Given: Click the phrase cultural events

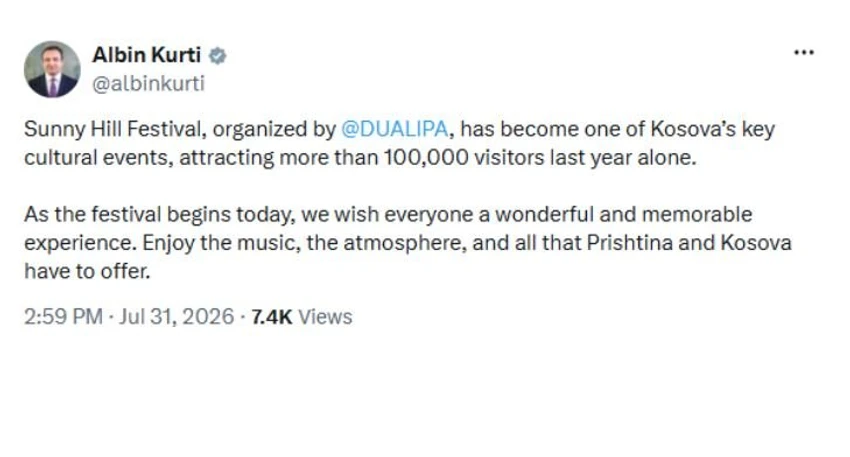Looking at the screenshot, I should 99,158.
